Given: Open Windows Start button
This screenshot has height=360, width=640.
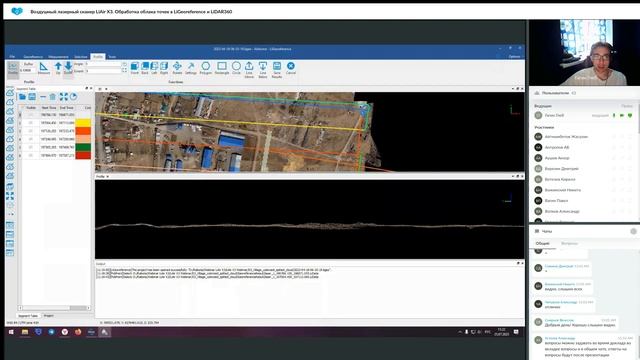Looking at the screenshot, I should coord(11,332).
